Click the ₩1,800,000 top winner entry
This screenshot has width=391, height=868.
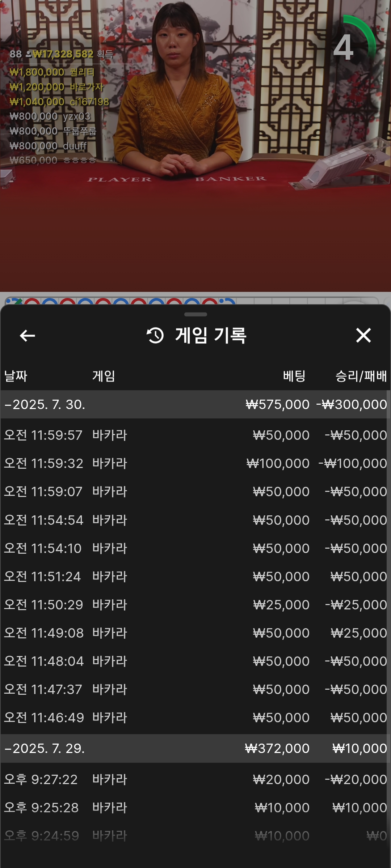pos(52,72)
